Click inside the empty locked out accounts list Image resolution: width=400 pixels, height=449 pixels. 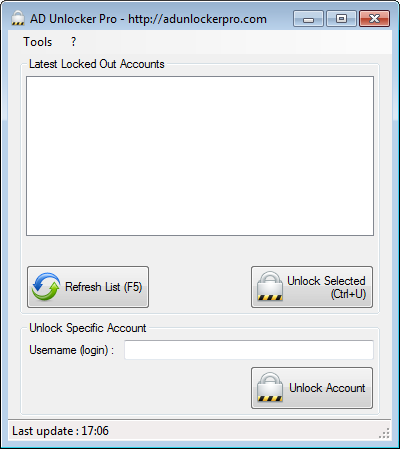(x=200, y=156)
